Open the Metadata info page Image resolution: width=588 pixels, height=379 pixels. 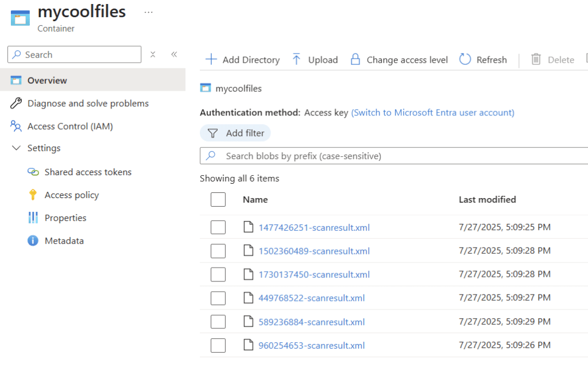point(64,241)
